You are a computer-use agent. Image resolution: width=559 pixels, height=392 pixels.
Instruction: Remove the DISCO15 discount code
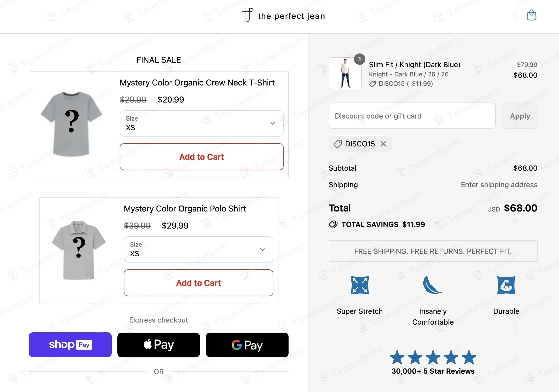click(x=383, y=144)
